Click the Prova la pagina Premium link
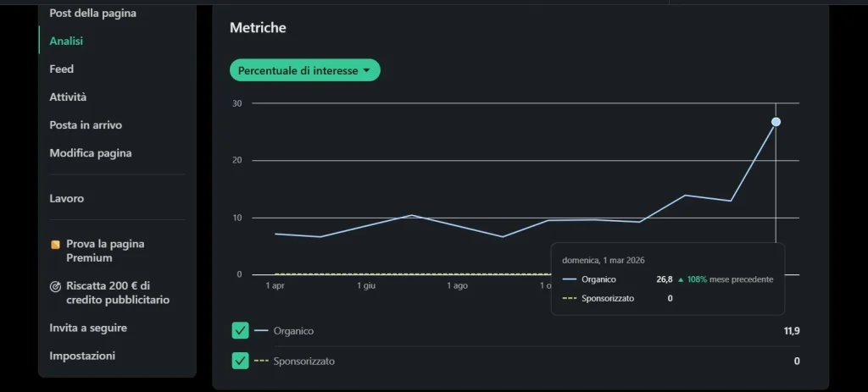The height and width of the screenshot is (392, 868). (105, 251)
